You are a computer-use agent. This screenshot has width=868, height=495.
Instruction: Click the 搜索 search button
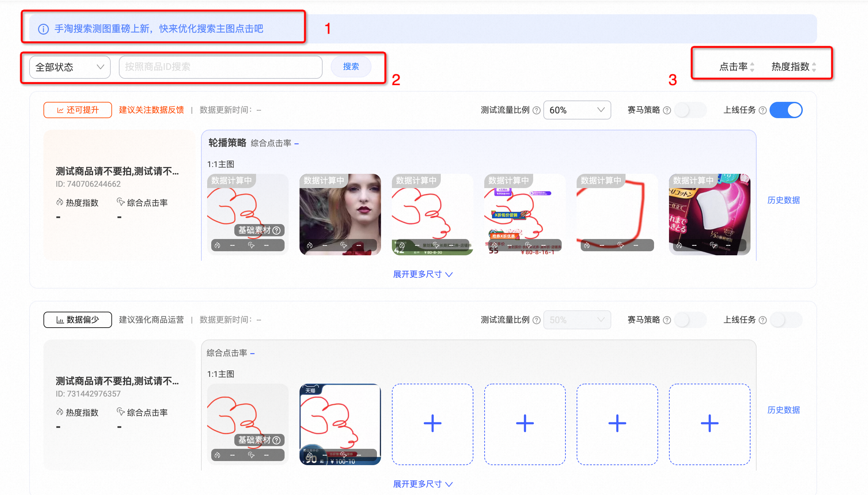[x=351, y=67]
